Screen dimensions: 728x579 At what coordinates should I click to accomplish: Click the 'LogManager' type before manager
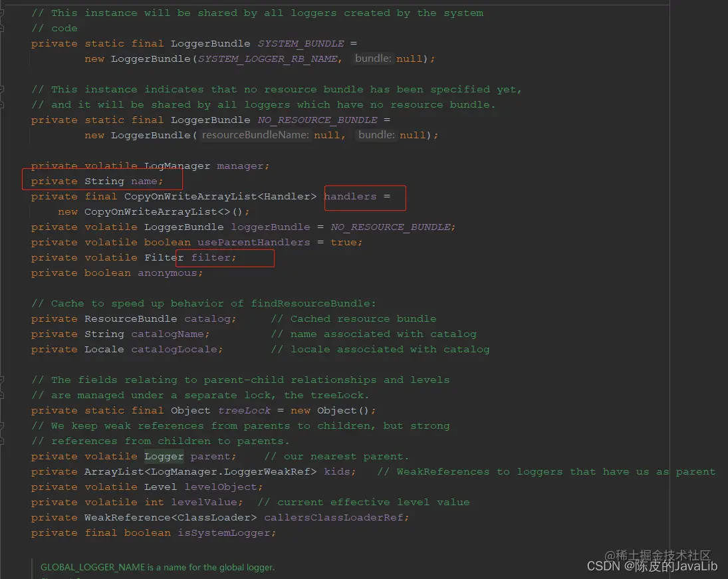177,166
